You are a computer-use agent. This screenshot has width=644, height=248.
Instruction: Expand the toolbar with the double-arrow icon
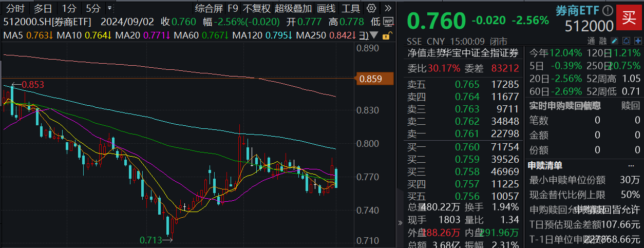click(388, 8)
